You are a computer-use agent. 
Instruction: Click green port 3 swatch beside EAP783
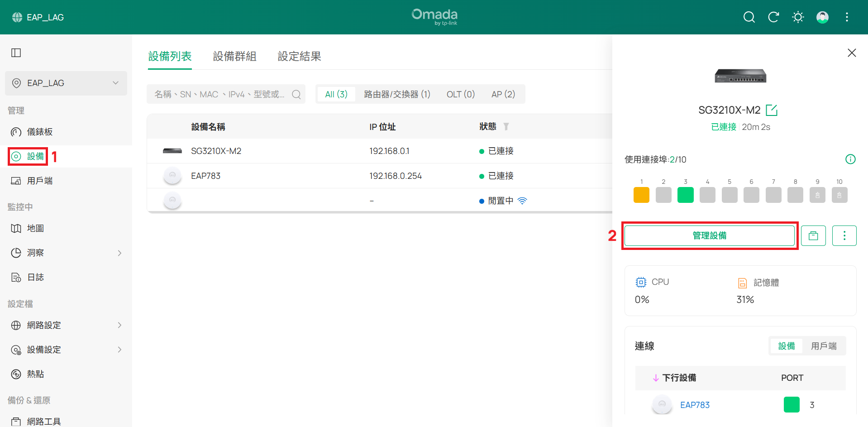click(792, 405)
